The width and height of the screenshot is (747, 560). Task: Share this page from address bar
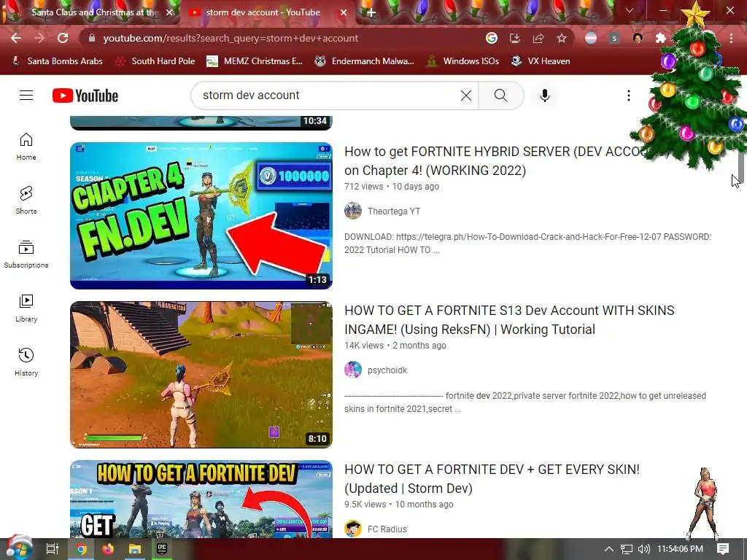pyautogui.click(x=538, y=38)
